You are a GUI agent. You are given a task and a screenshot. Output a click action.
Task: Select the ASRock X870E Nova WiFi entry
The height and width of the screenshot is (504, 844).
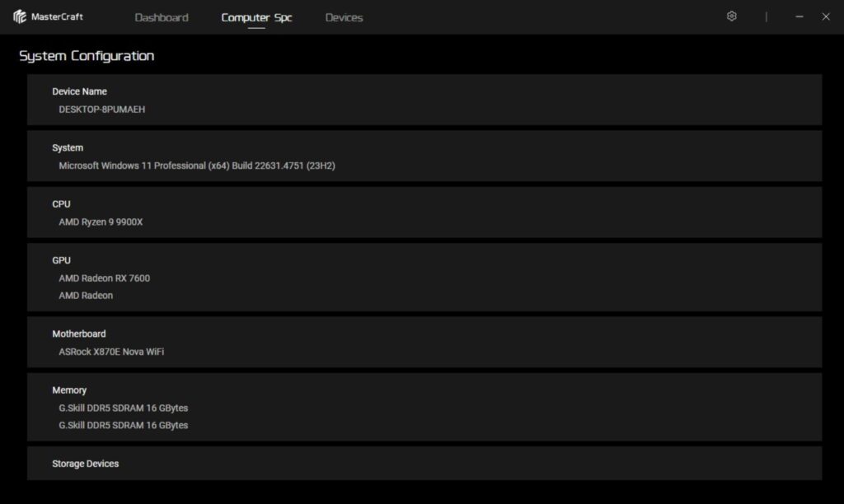point(111,352)
